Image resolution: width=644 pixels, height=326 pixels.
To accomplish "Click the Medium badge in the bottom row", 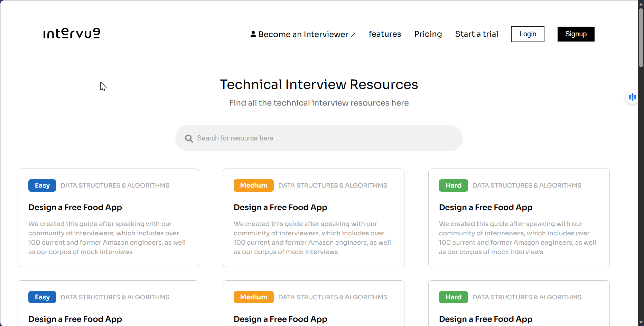I will (254, 297).
